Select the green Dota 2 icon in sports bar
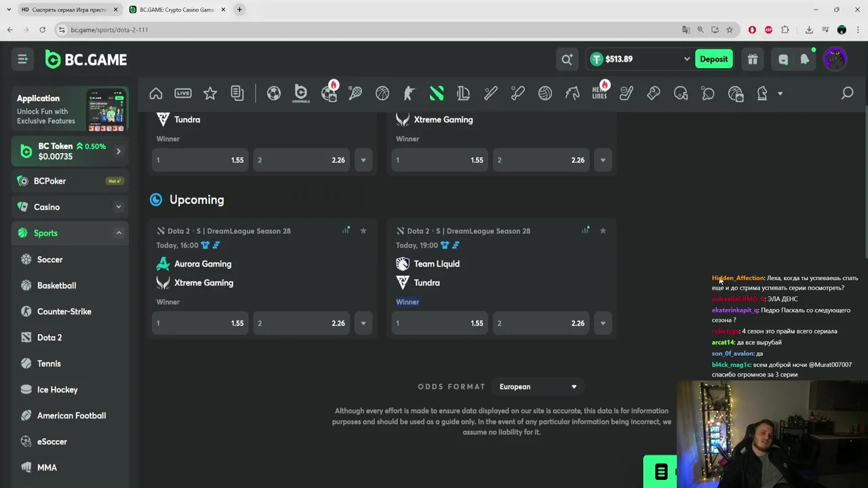This screenshot has height=488, width=868. 437,94
